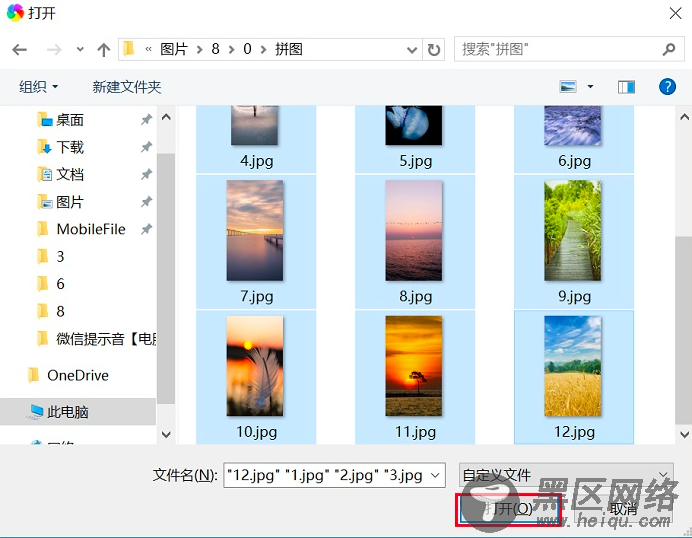Create new folder with 新建文件夹
This screenshot has width=692, height=538.
point(127,87)
